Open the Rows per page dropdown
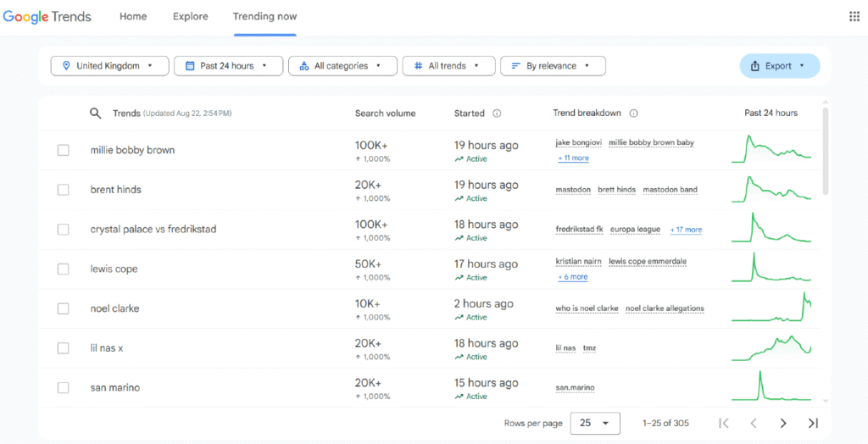The width and height of the screenshot is (868, 444). click(x=595, y=423)
